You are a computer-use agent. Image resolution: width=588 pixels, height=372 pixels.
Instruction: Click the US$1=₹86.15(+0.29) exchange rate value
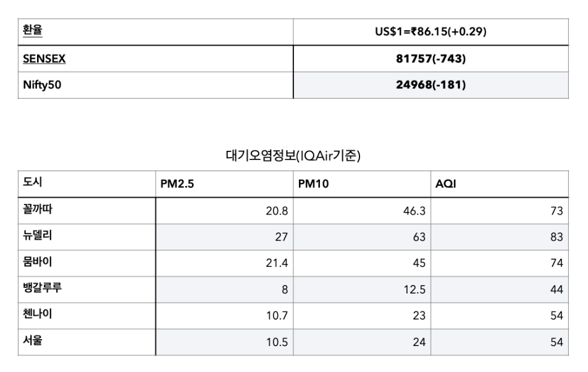click(430, 32)
